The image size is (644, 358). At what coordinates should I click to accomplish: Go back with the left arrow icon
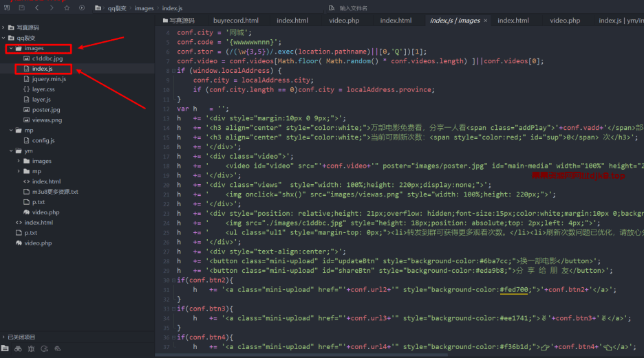point(36,8)
